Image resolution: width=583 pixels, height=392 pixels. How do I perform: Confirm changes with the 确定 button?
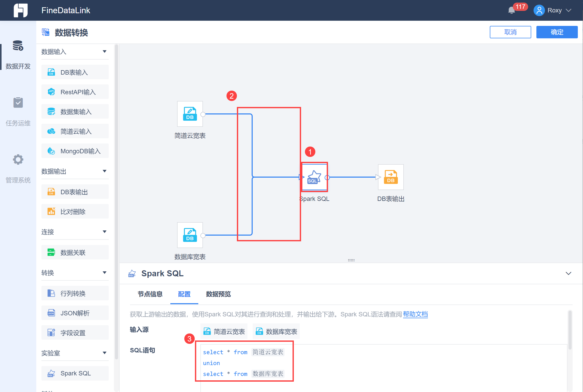point(557,32)
